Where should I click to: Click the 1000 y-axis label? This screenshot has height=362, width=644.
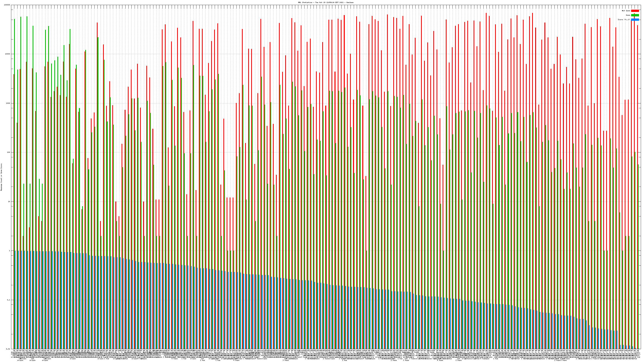[8, 103]
